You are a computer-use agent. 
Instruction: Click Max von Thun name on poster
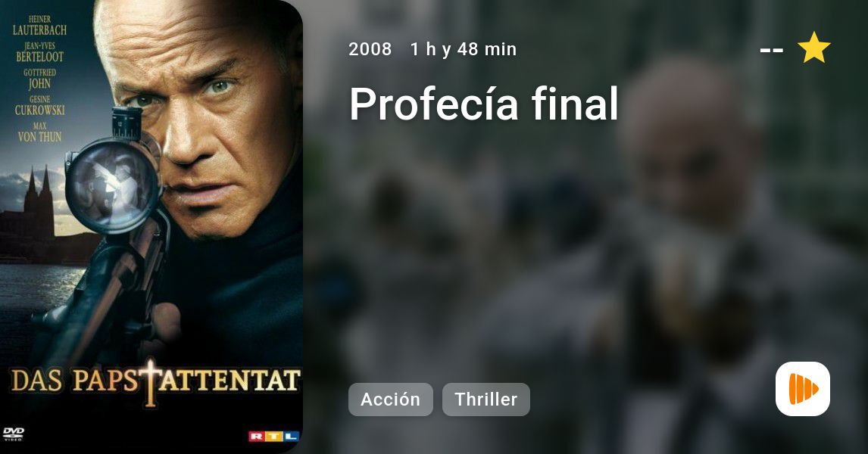(39, 132)
